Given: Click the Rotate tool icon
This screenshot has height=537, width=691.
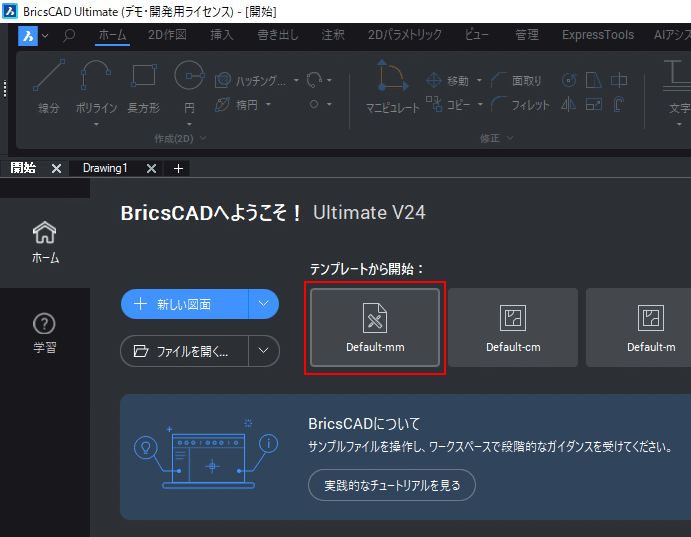Looking at the screenshot, I should [569, 80].
